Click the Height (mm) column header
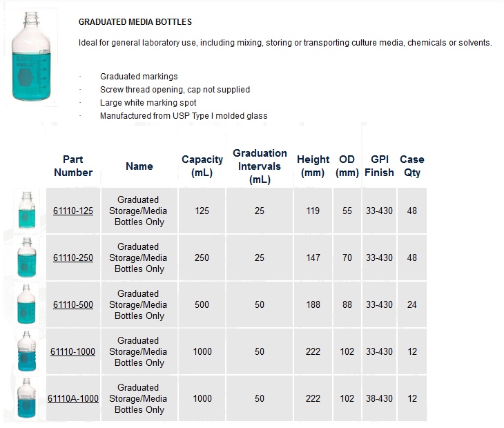This screenshot has height=428, width=504. [x=313, y=166]
